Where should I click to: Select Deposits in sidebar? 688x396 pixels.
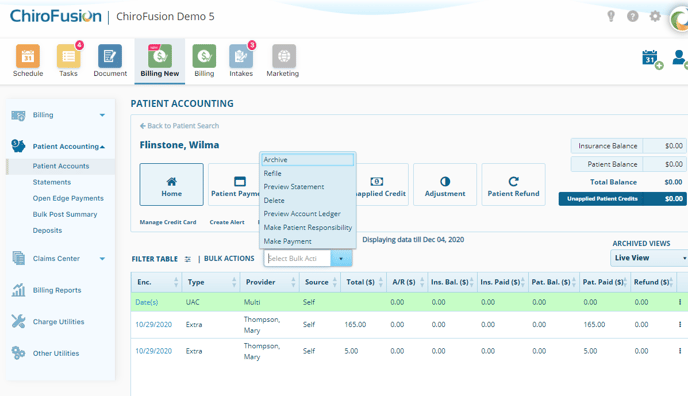click(47, 230)
